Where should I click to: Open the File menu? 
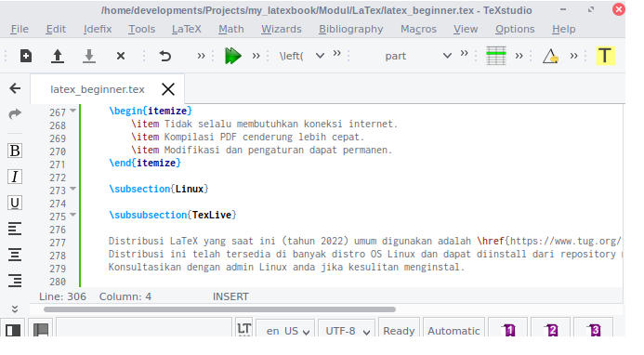pos(20,29)
